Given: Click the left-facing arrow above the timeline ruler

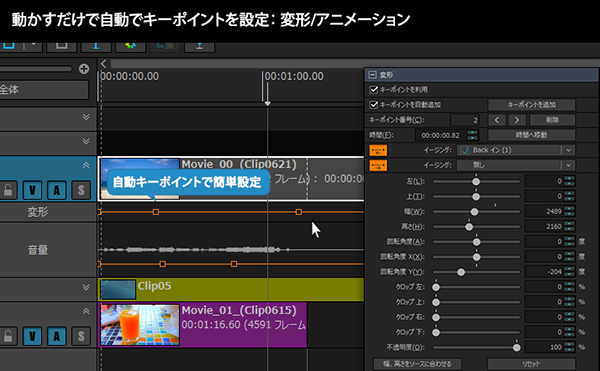Looking at the screenshot, I should point(103,63).
